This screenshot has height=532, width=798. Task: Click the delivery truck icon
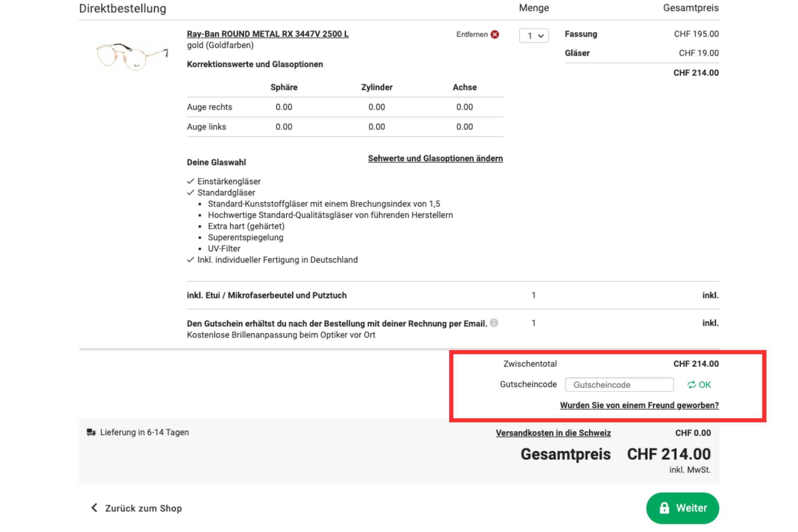(x=91, y=432)
